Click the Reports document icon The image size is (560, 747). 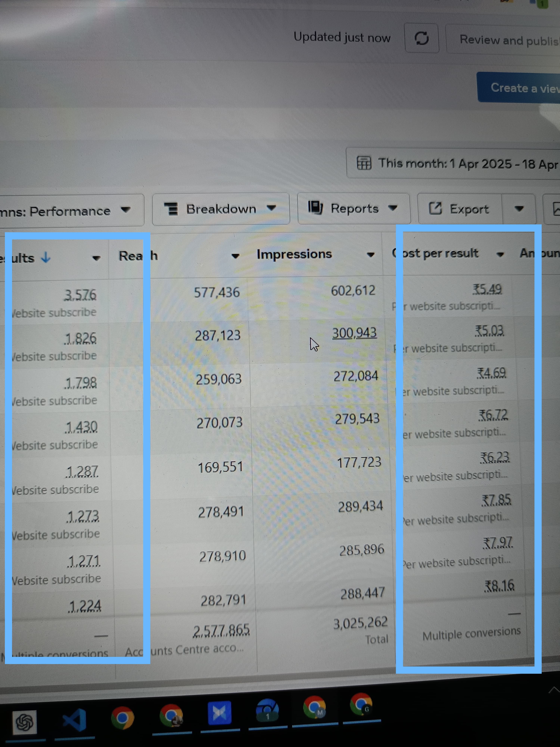(x=315, y=208)
